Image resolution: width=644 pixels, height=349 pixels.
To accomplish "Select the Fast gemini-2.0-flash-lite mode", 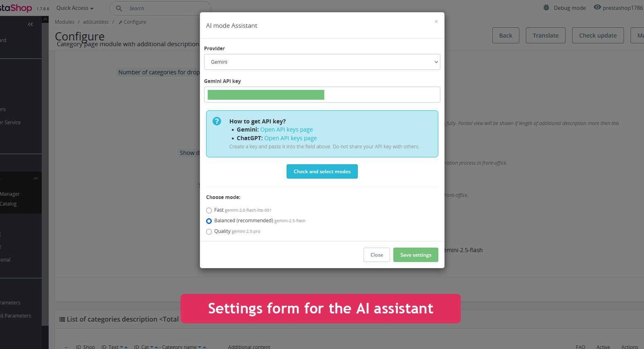I will click(209, 210).
